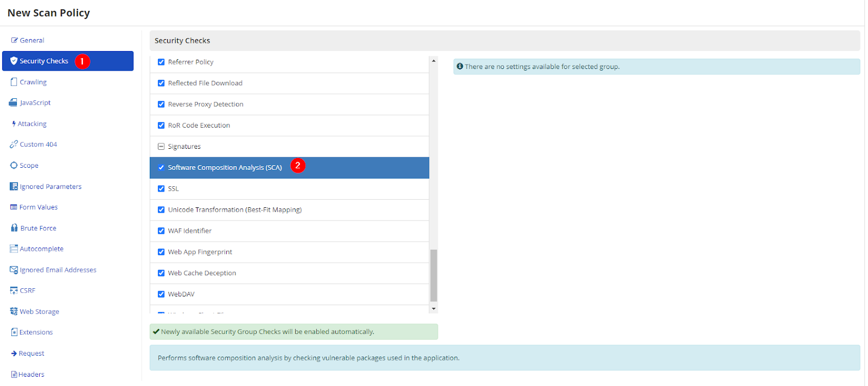868x386 pixels.
Task: Click the security checks list scrollbar thumb
Action: point(433,275)
